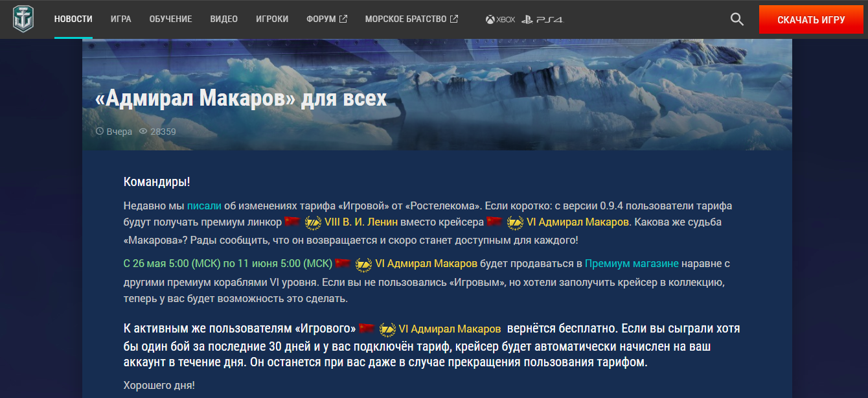This screenshot has width=868, height=398.
Task: Click the article title «Адмирал Макаров» для всех
Action: [x=240, y=99]
